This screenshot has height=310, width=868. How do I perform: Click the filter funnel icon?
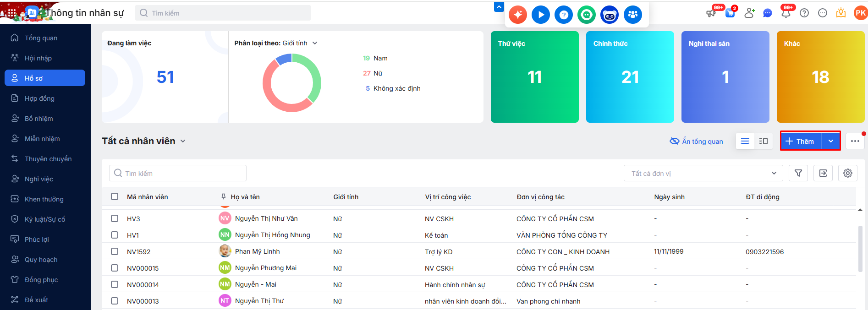pyautogui.click(x=798, y=173)
